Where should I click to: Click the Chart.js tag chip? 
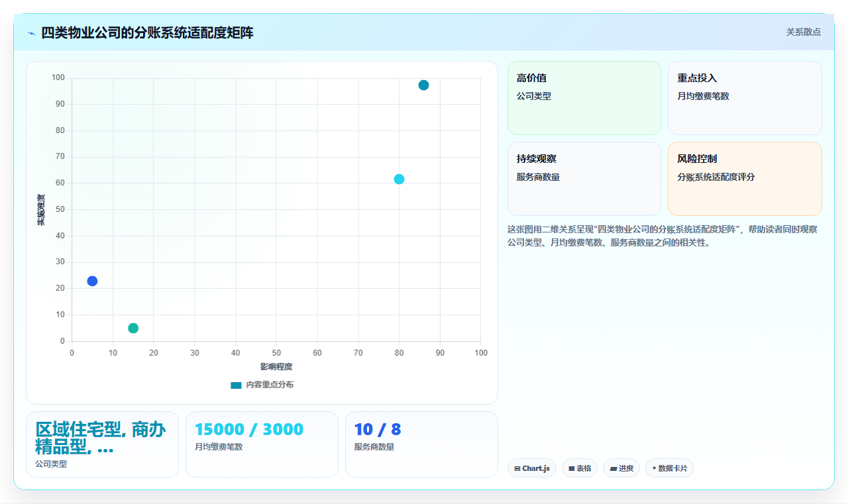tap(532, 468)
